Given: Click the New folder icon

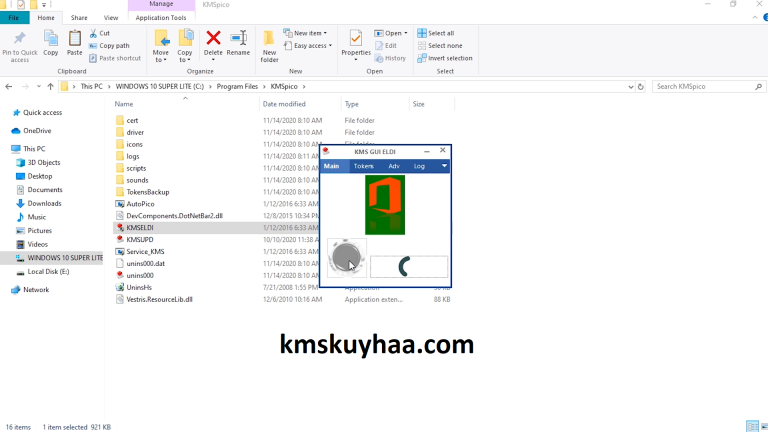Looking at the screenshot, I should pyautogui.click(x=269, y=38).
